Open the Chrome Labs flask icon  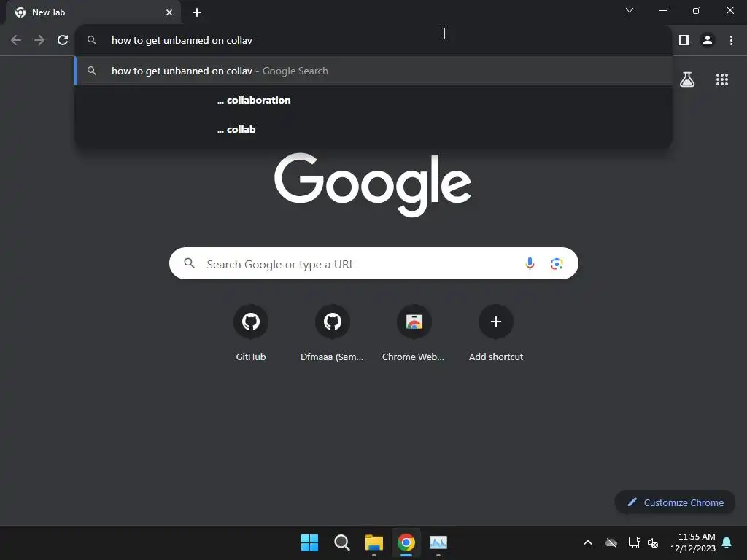click(x=687, y=79)
